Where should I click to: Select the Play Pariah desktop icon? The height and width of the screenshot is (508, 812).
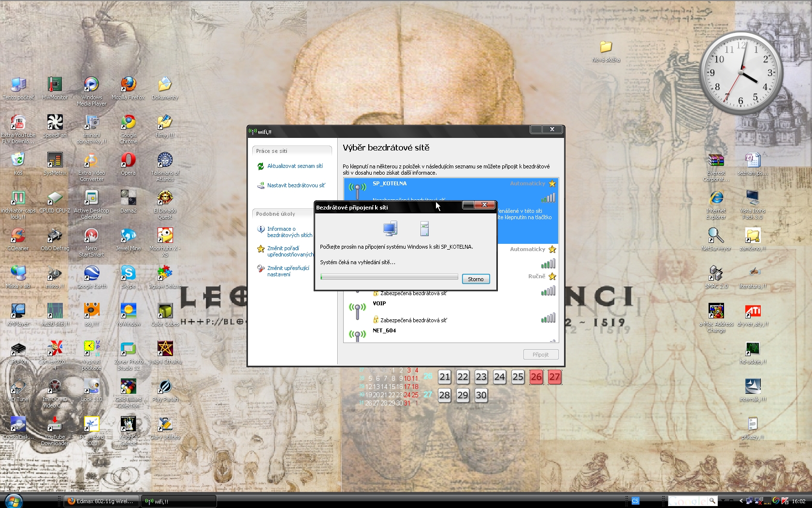pos(165,390)
